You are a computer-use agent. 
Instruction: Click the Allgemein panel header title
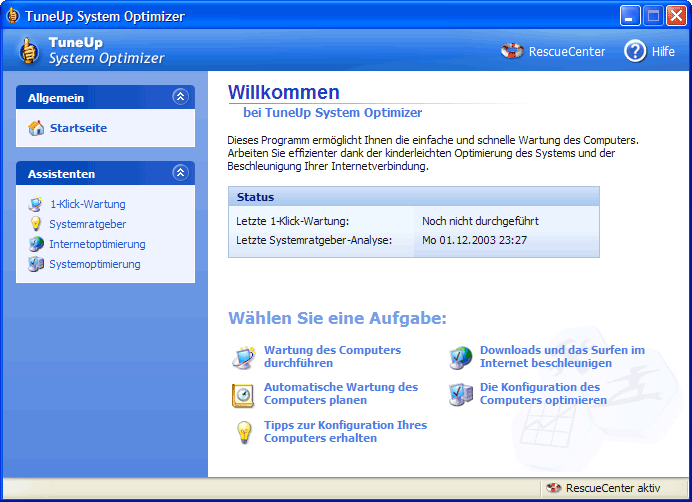[x=56, y=98]
